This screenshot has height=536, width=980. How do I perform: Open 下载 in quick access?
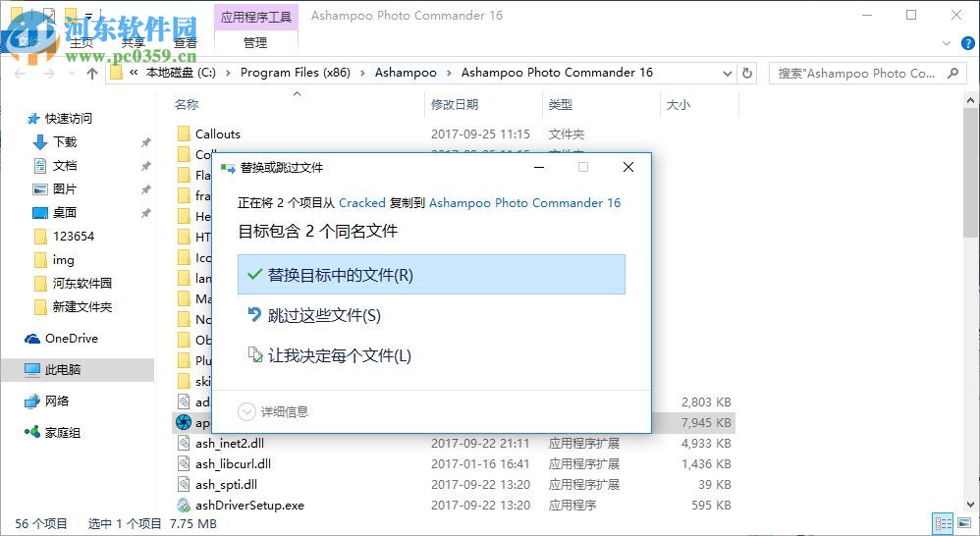[x=65, y=141]
